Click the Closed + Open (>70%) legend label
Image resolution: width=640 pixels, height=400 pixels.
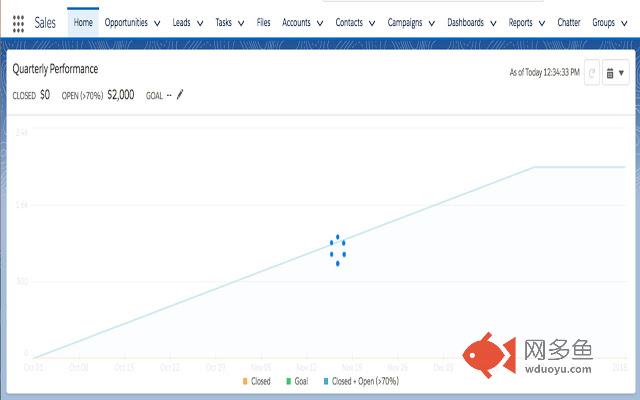coord(365,381)
